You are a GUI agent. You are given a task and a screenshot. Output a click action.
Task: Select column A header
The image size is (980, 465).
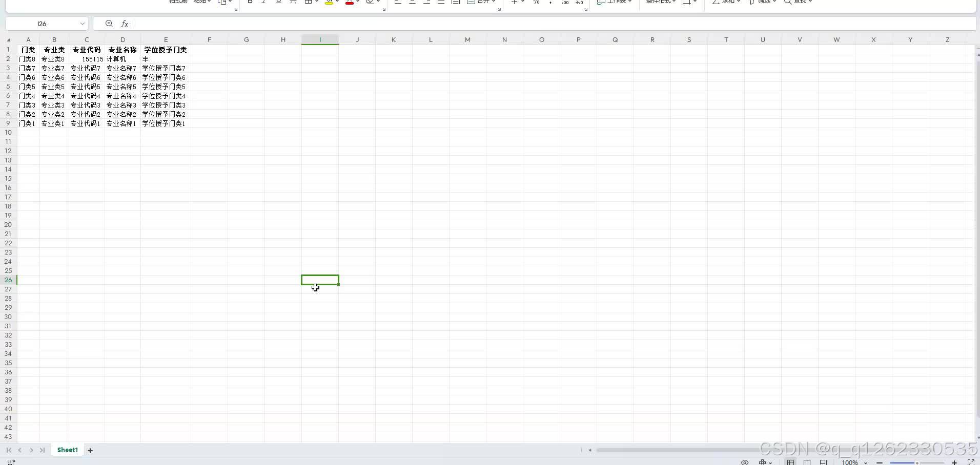[28, 39]
